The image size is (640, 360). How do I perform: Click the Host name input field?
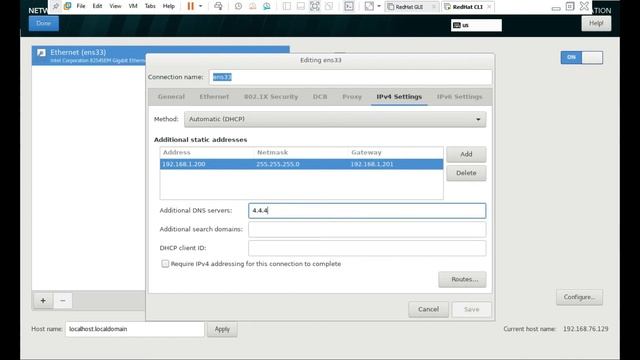tap(135, 329)
